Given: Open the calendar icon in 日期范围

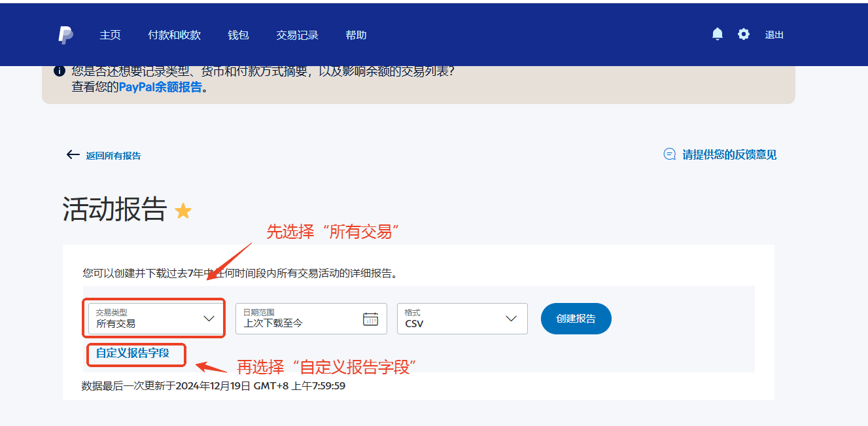Looking at the screenshot, I should 370,319.
